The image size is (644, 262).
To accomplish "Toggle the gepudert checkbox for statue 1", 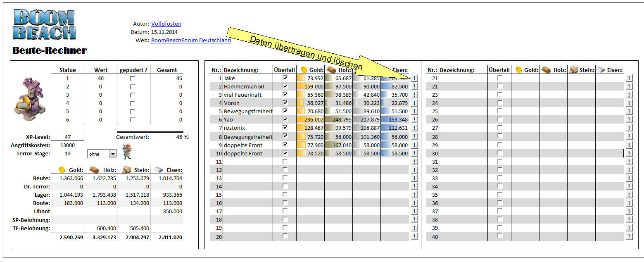I will (x=133, y=78).
